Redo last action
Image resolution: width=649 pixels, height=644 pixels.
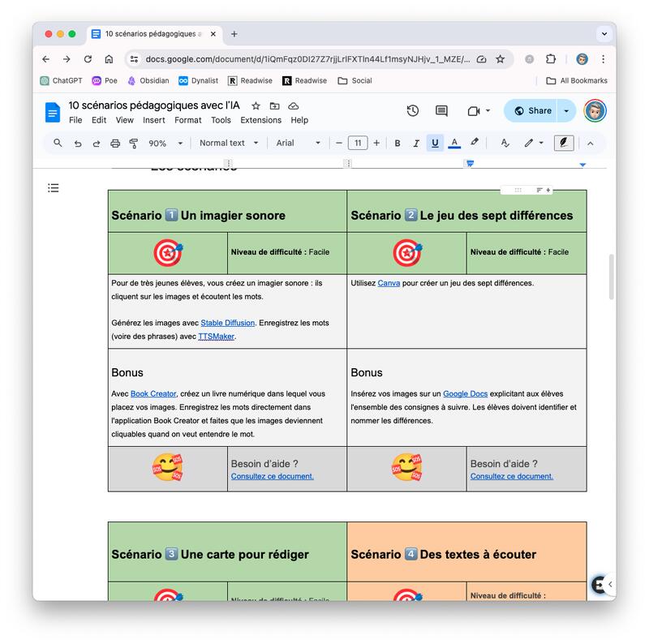click(96, 144)
